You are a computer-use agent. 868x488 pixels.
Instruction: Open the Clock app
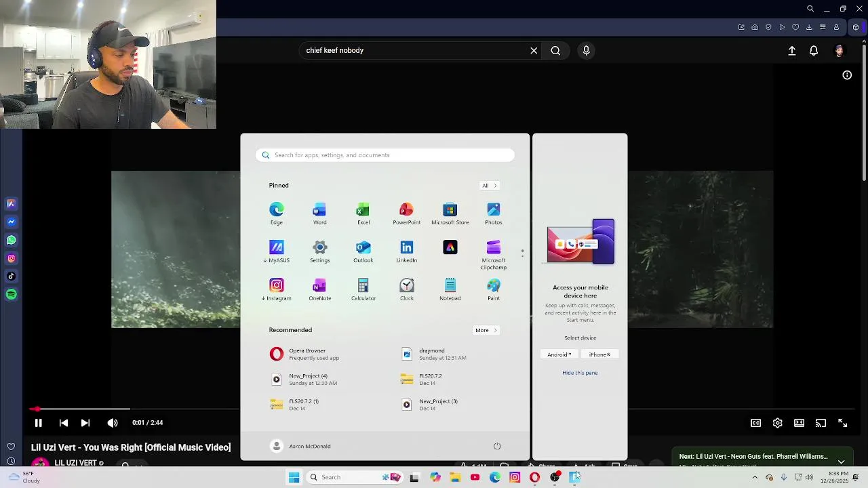tap(406, 289)
